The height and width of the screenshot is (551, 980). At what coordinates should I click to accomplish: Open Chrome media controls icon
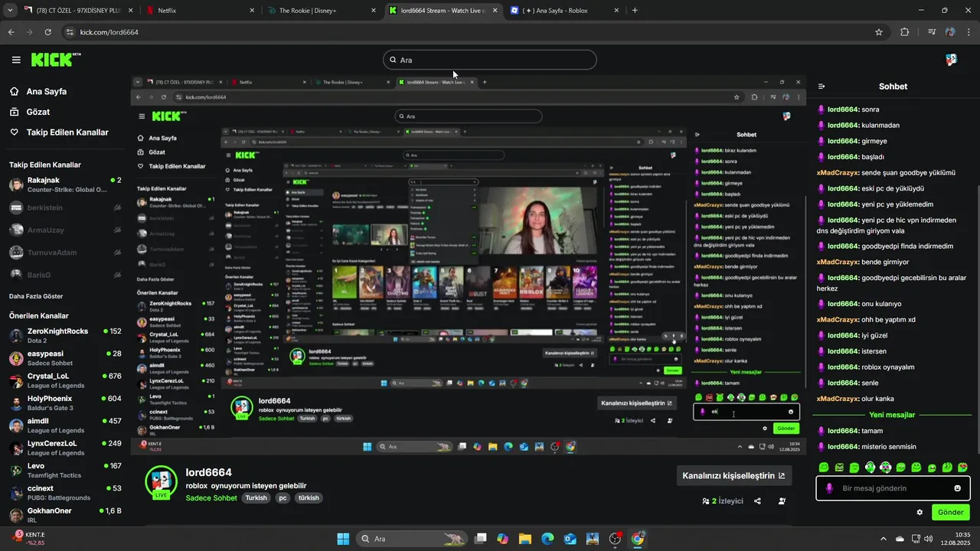click(x=932, y=32)
